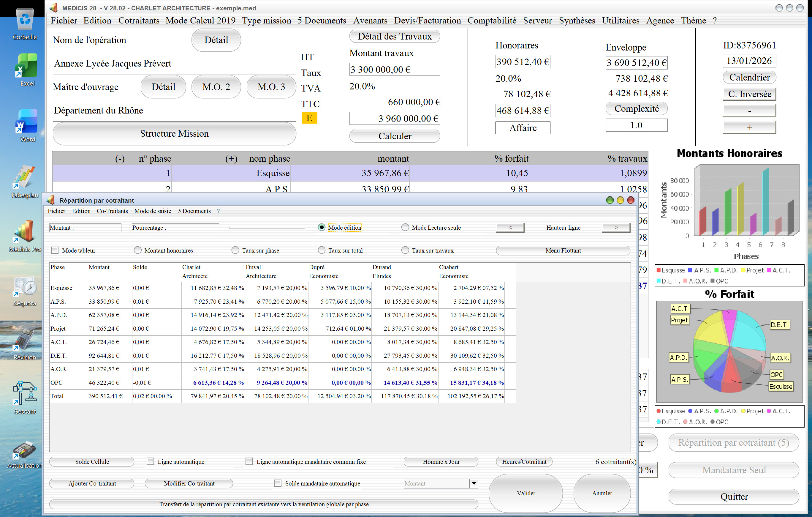Click the Ajouter Co-traitant button
Viewport: 812px width, 517px height.
coord(92,484)
